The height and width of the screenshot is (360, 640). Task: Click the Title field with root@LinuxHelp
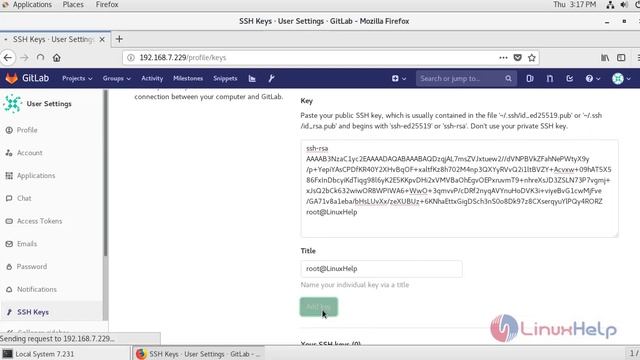(x=381, y=269)
